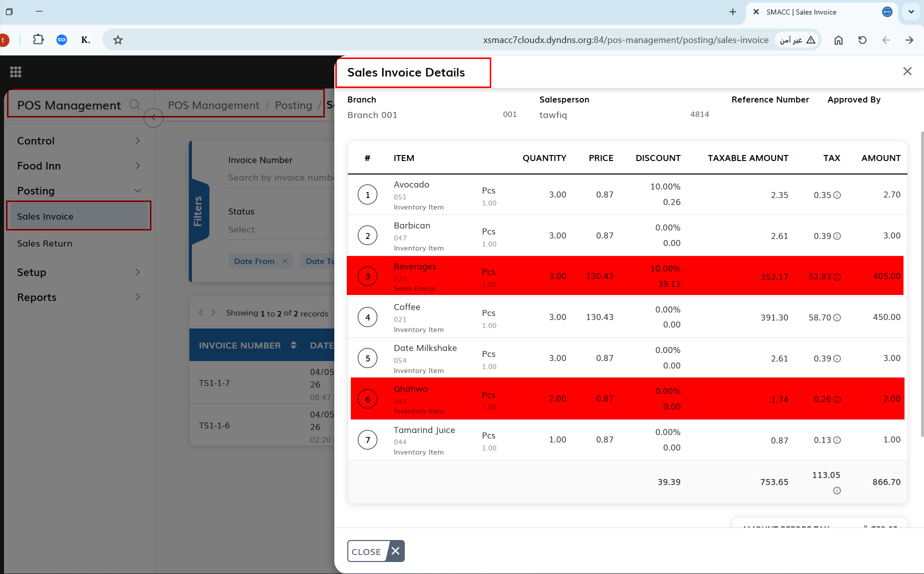Expand the Control menu section
The width and height of the screenshot is (924, 574).
click(x=79, y=141)
